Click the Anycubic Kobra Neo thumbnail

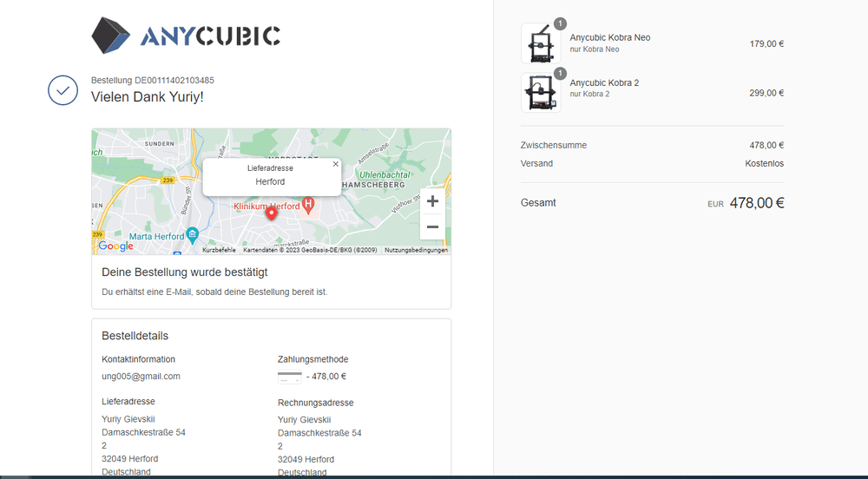click(x=540, y=43)
